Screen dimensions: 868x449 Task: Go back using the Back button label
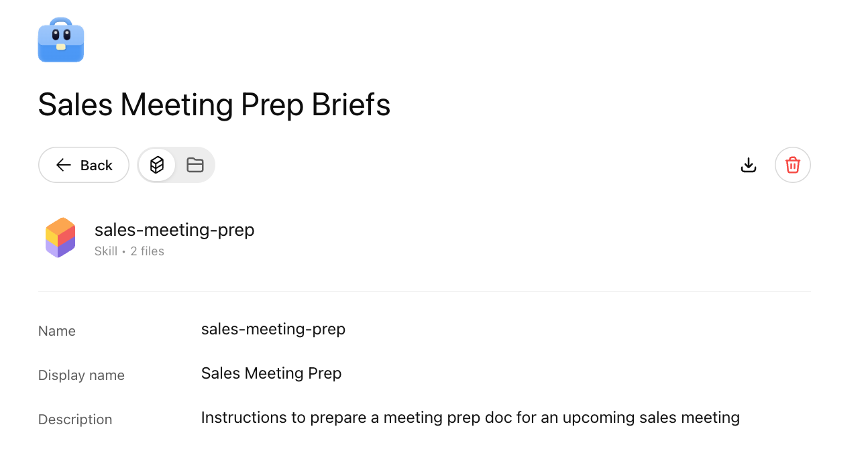97,166
